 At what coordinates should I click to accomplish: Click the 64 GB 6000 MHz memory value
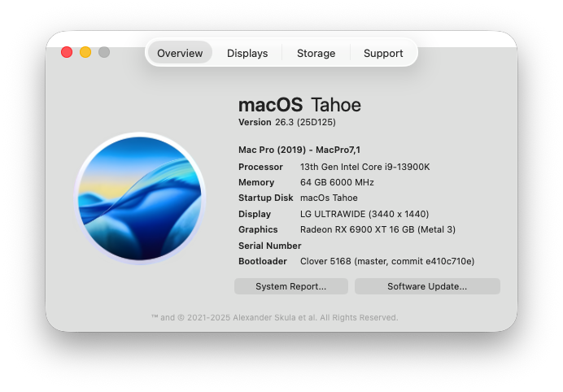tap(337, 182)
